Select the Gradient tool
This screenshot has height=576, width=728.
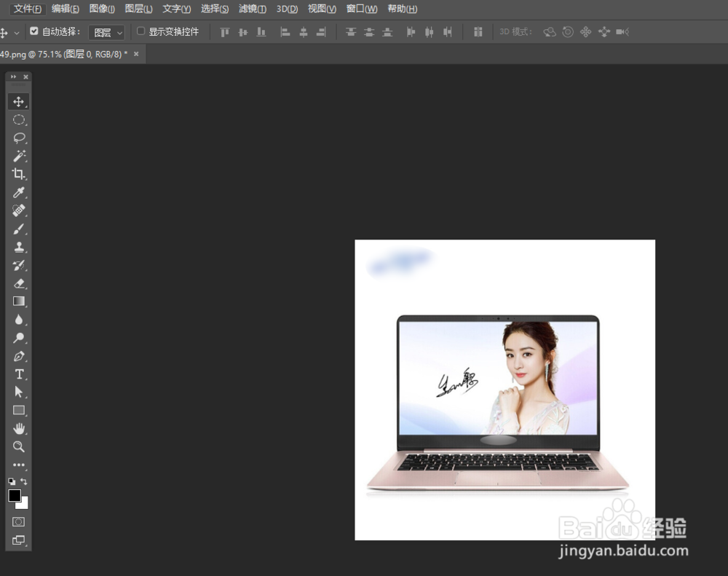pyautogui.click(x=19, y=301)
